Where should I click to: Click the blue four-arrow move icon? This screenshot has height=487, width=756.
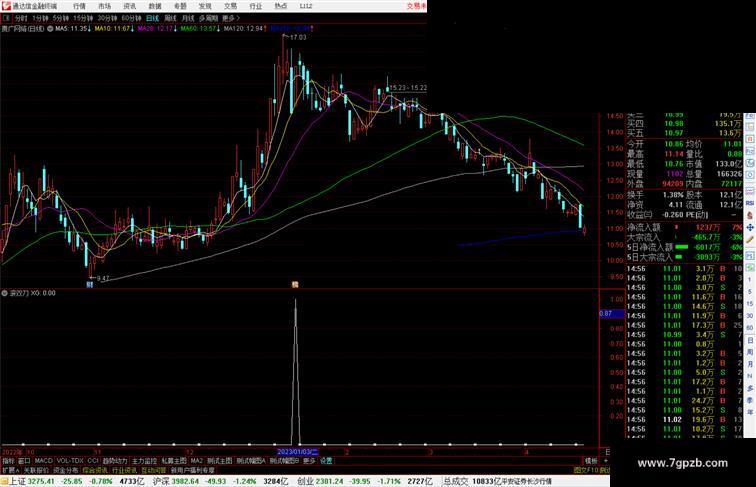750,228
